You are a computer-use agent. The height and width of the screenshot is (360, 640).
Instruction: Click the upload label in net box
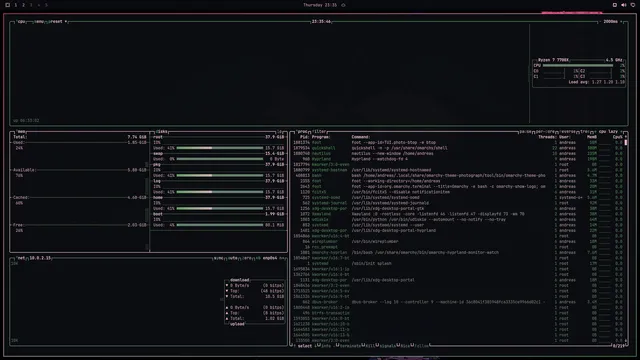pyautogui.click(x=237, y=324)
